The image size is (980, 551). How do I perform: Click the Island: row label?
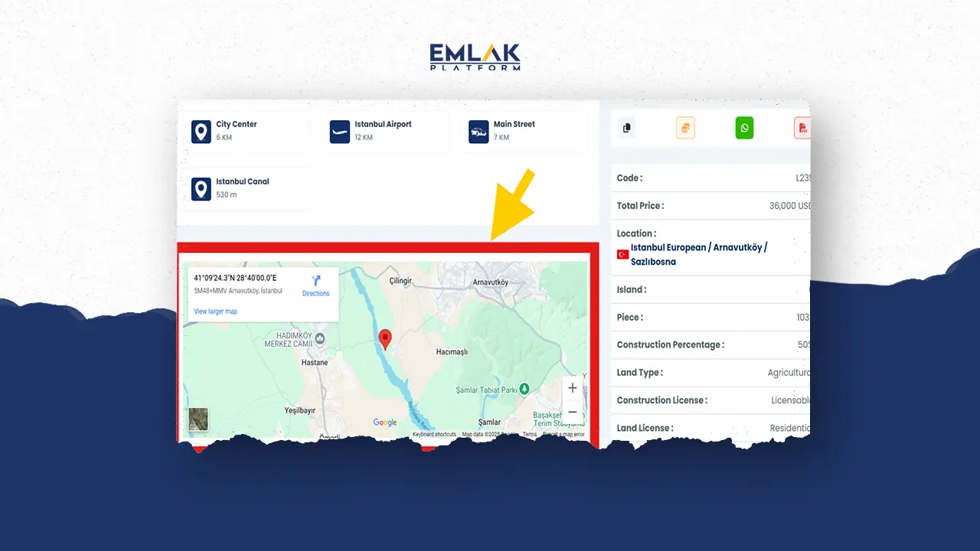[x=632, y=290]
